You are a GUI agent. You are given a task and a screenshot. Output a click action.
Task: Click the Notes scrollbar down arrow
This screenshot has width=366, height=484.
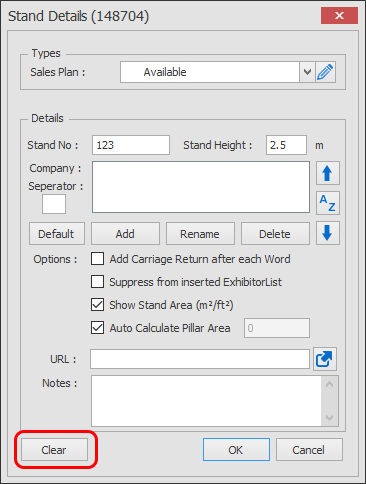pos(330,418)
